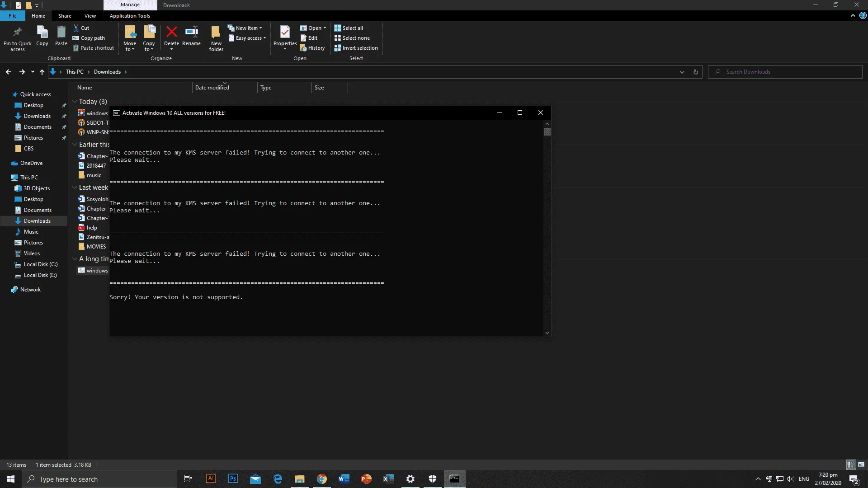This screenshot has height=488, width=868.
Task: Expand the Easy access dropdown
Action: 247,38
